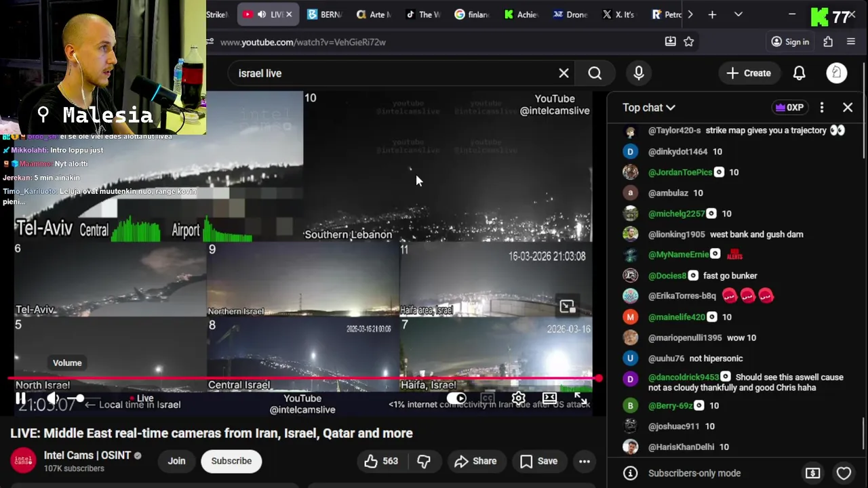
Task: Open the browser extensions icon
Action: tap(828, 42)
